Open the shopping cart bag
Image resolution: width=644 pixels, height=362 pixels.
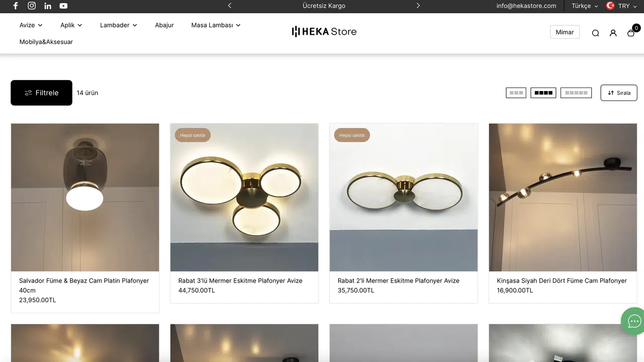tap(631, 33)
